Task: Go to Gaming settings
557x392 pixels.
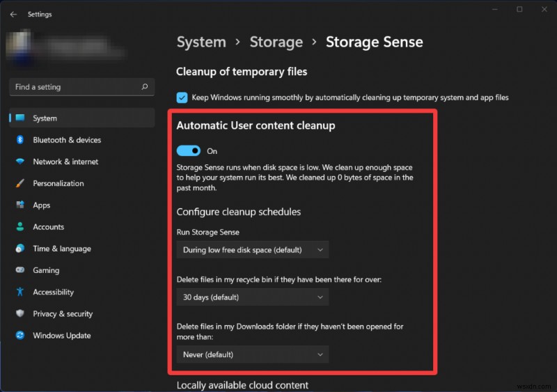Action: point(81,269)
